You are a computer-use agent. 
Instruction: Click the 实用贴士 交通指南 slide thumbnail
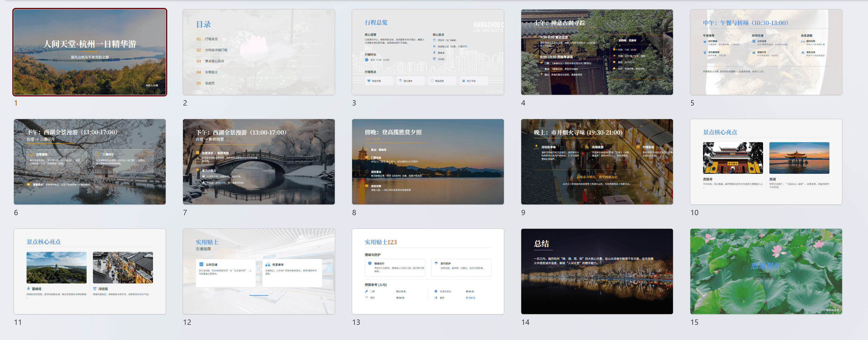click(259, 272)
